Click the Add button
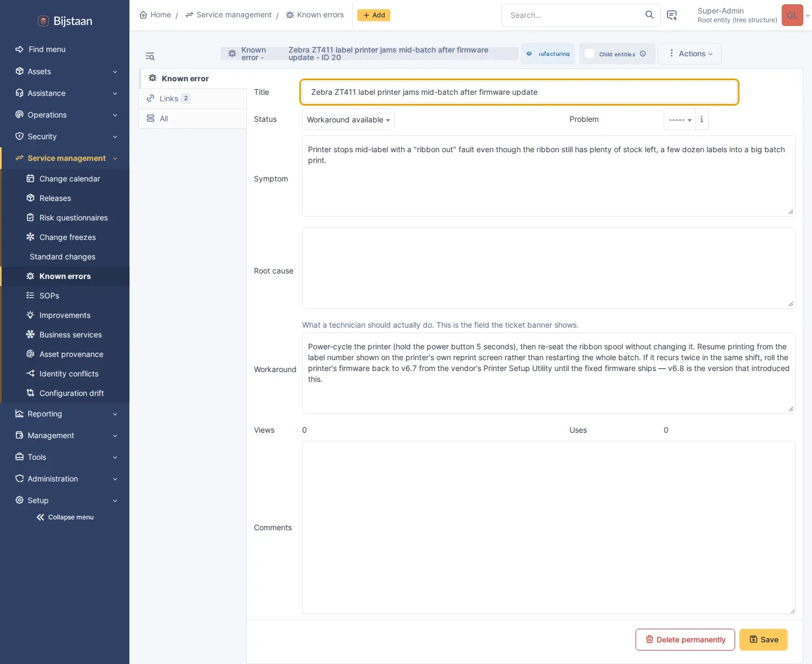 click(x=374, y=15)
